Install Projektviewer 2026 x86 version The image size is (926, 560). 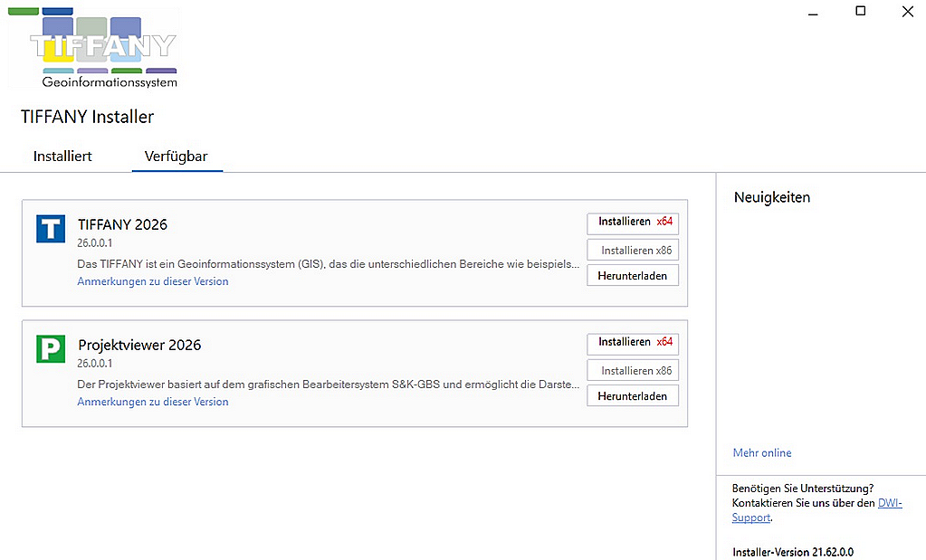[633, 371]
